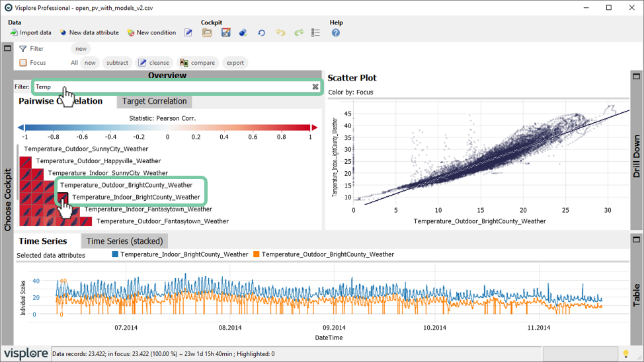Undo with the yellow back arrow
644x362 pixels.
(x=280, y=32)
